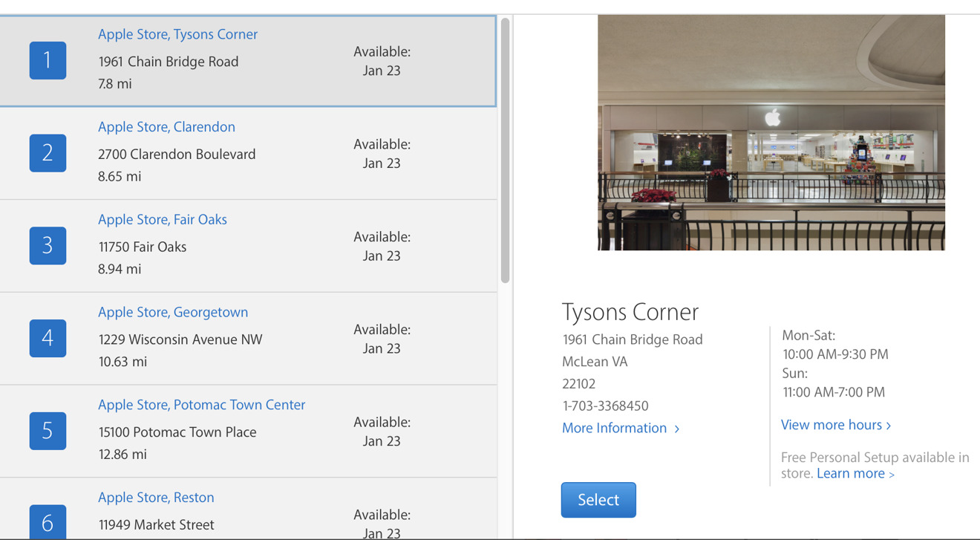Click the 15100 Potomac Town Place address

pyautogui.click(x=177, y=432)
